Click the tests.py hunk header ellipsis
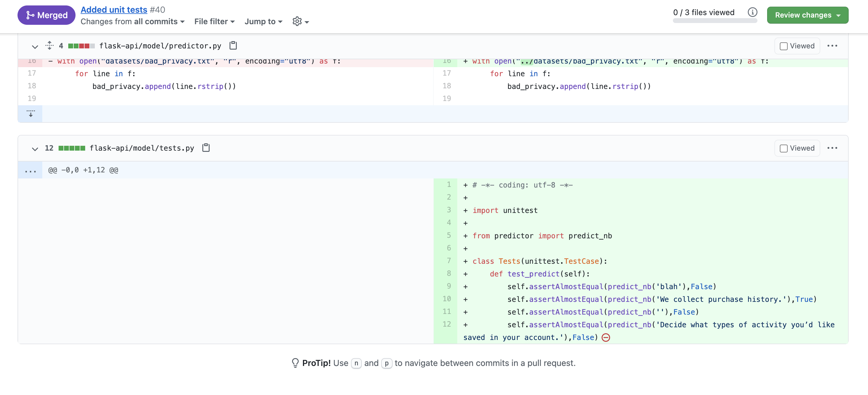 (30, 170)
